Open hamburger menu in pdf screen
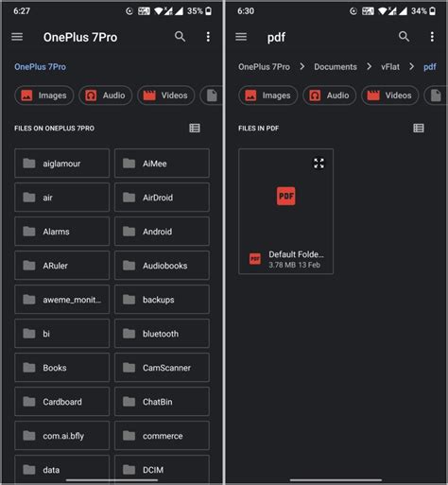This screenshot has width=448, height=485. (x=241, y=37)
